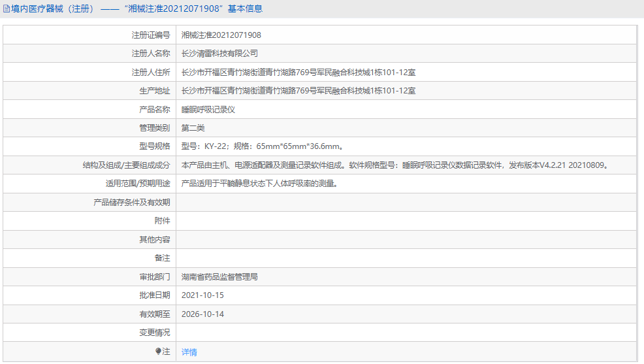Click the address value in the 注册人住所 row
This screenshot has height=364, width=644.
pyautogui.click(x=298, y=73)
